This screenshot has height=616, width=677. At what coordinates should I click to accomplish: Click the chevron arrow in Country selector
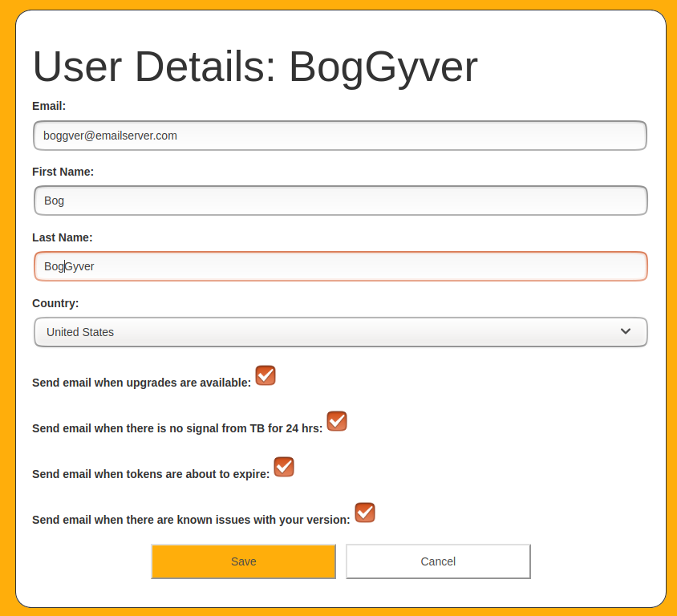click(x=626, y=332)
